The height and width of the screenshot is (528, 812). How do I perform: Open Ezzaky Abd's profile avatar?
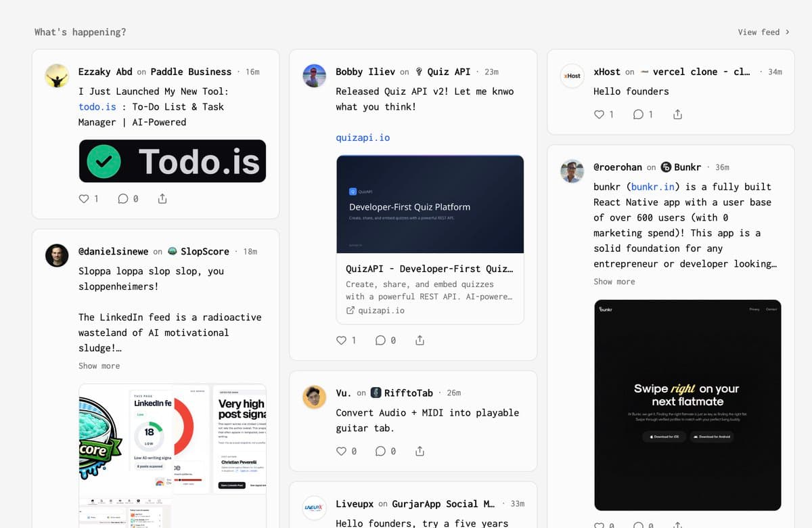click(x=57, y=76)
